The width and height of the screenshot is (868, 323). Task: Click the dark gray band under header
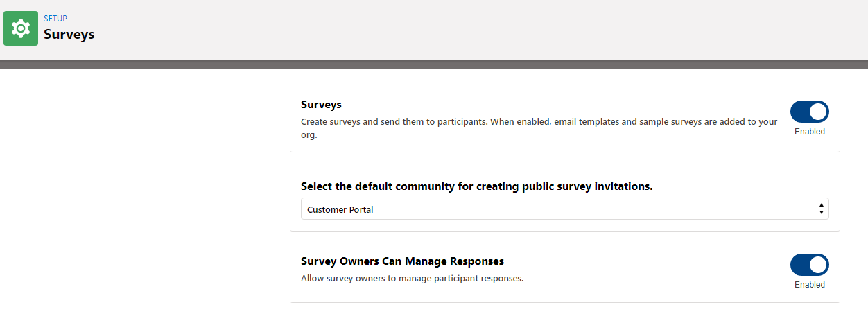coord(434,64)
